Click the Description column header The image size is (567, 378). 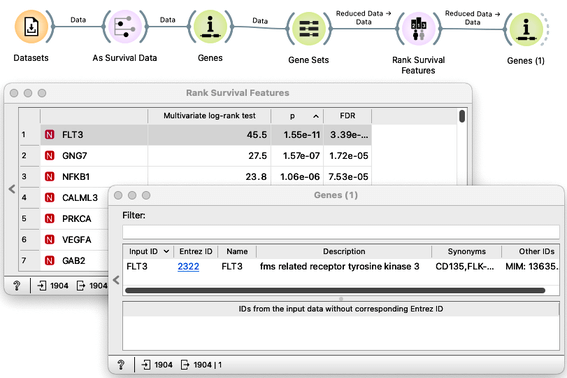pos(344,251)
